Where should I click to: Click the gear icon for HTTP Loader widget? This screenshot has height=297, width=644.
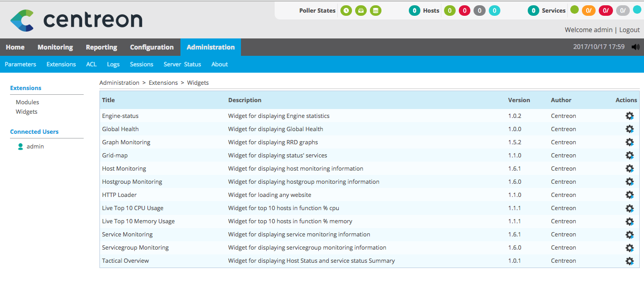click(x=629, y=195)
